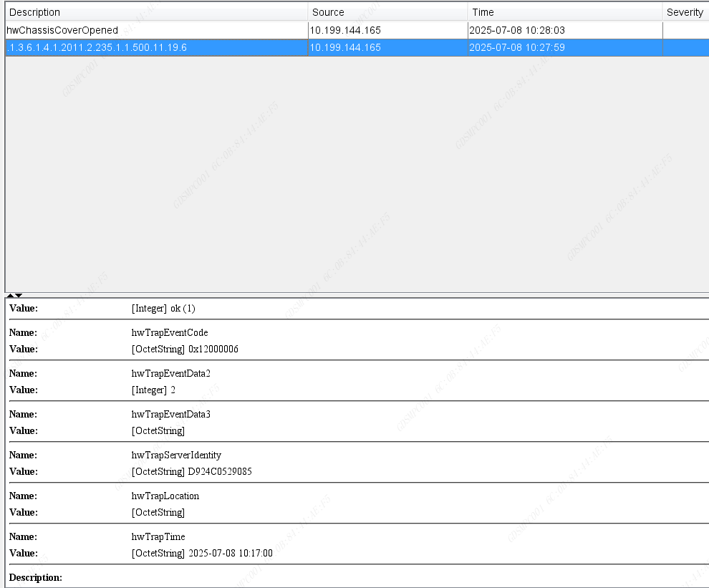Click the hwTrapLocation name label
The height and width of the screenshot is (588, 709).
tap(164, 496)
